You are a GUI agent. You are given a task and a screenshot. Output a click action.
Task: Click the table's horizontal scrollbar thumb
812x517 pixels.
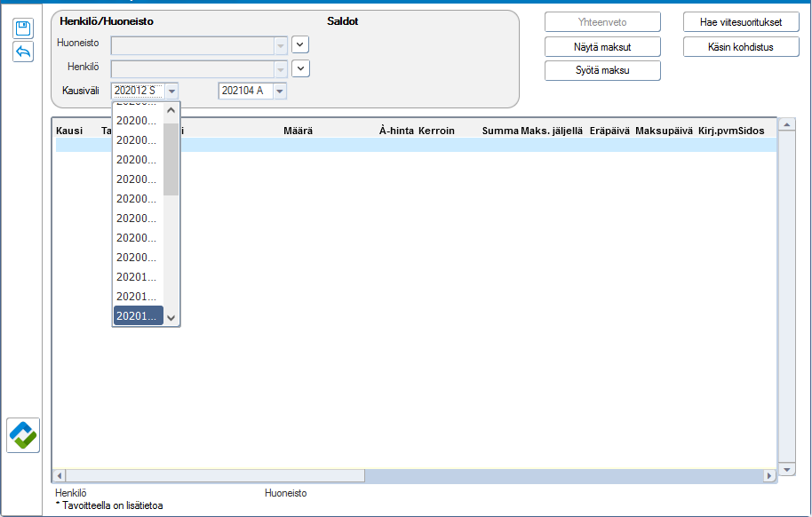pos(215,475)
